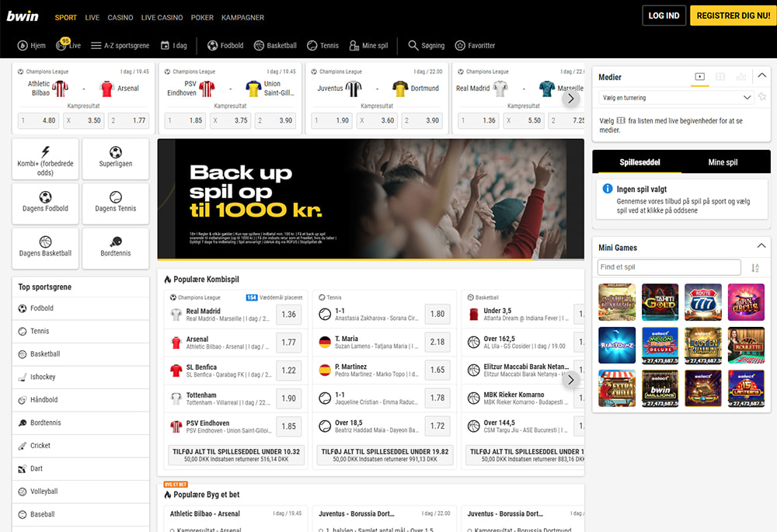
Task: Open the Bordtennis paddle tile
Action: (x=116, y=242)
